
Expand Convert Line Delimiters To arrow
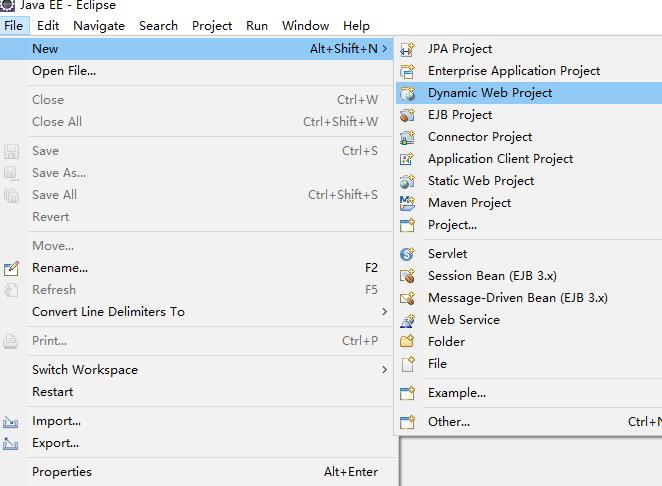tap(384, 312)
